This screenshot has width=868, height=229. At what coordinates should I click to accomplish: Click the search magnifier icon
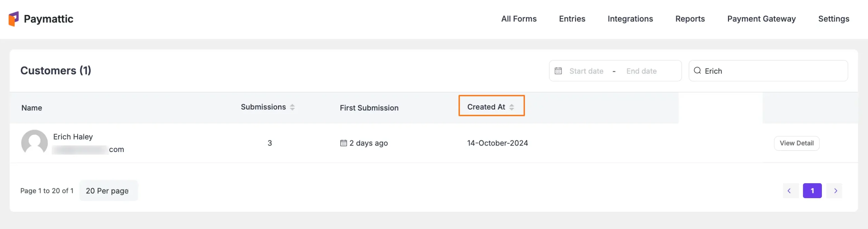pos(697,71)
